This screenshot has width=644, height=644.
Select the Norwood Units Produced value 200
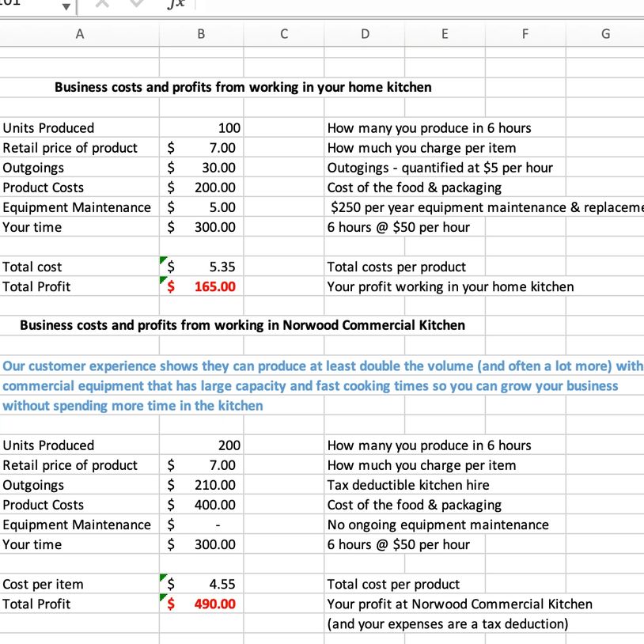point(229,445)
